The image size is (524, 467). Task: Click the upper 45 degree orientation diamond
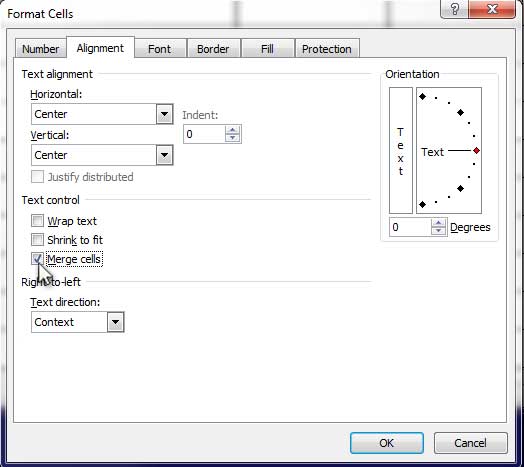click(x=461, y=113)
